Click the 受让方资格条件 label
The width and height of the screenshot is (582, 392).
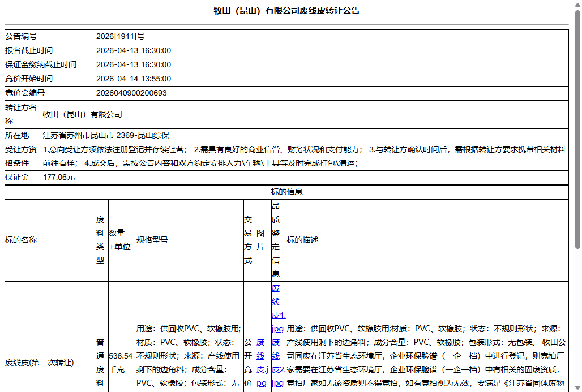coord(21,156)
